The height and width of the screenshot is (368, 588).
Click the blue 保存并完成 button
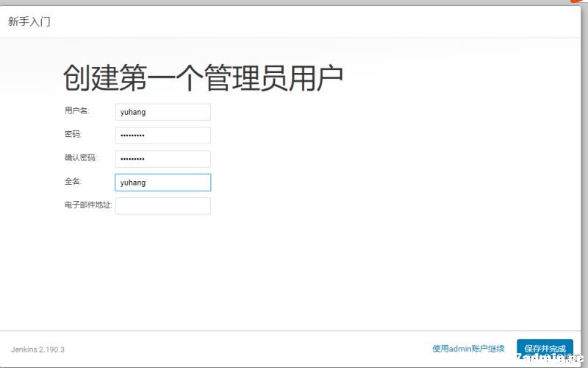click(545, 349)
